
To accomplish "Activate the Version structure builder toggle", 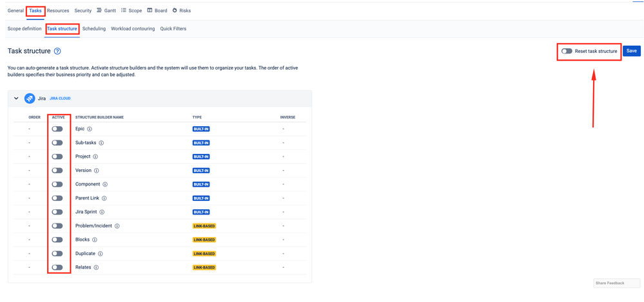I will tap(57, 170).
